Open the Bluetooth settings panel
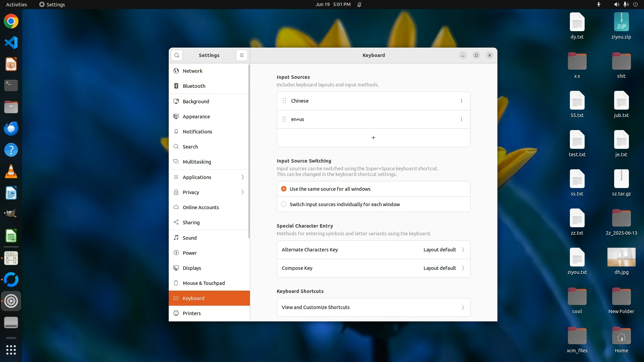The width and height of the screenshot is (644, 362). coord(194,86)
